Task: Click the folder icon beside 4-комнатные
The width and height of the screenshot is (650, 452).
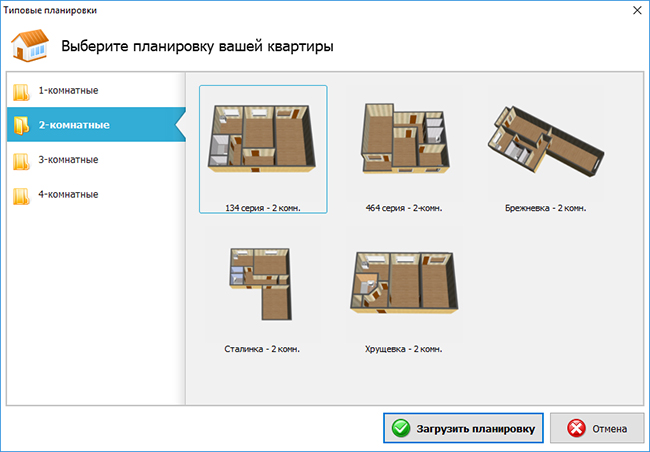Action: point(21,196)
